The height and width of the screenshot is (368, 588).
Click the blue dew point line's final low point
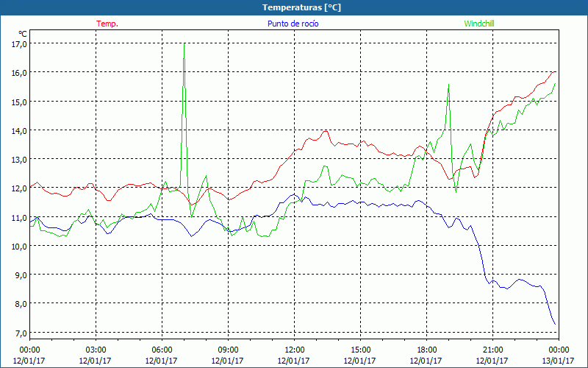click(x=555, y=324)
